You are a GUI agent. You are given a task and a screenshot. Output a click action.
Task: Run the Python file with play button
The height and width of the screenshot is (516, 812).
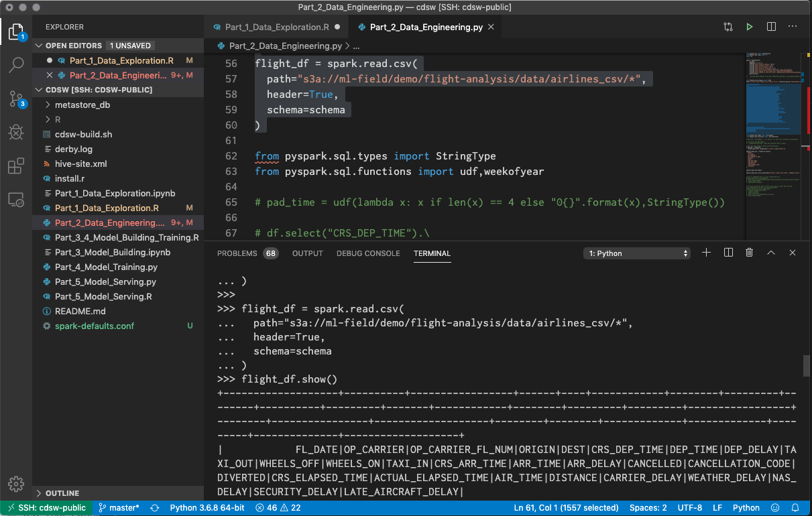tap(750, 27)
